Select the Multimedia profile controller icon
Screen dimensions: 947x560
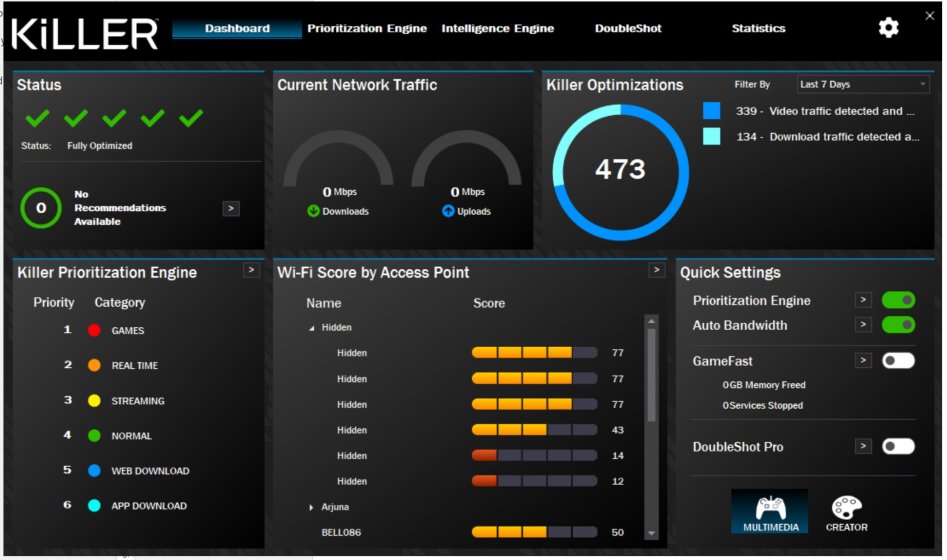coord(769,508)
